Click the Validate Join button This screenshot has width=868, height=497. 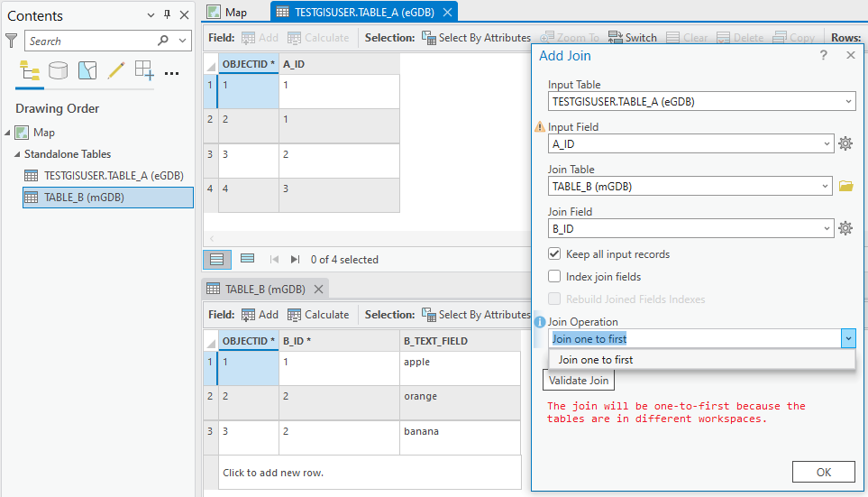click(579, 380)
